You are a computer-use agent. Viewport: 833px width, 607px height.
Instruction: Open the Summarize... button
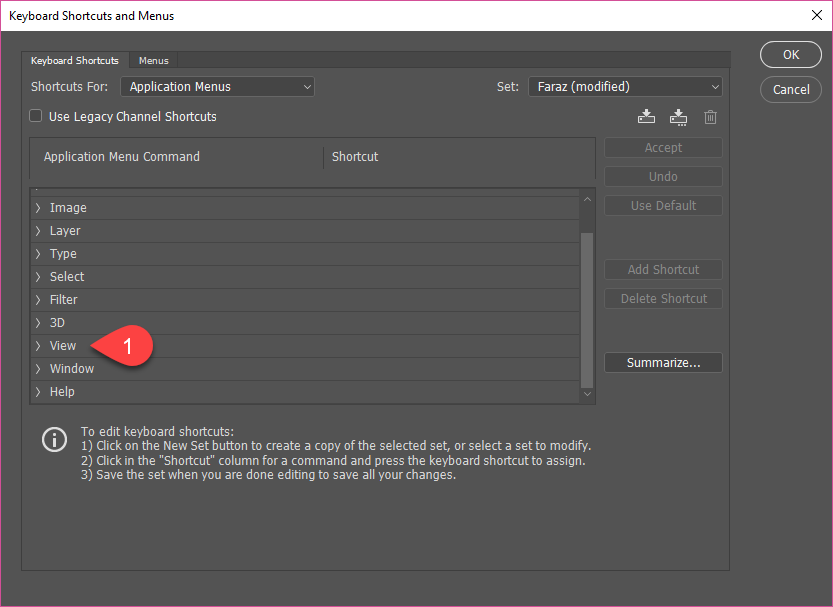663,363
